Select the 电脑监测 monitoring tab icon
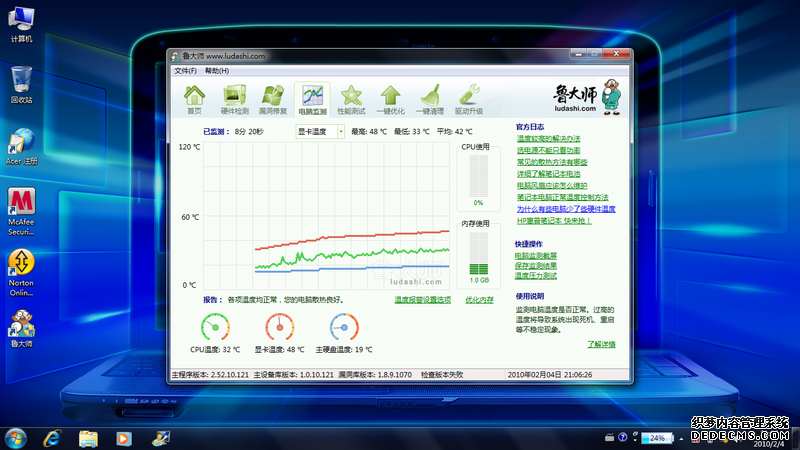 [312, 99]
